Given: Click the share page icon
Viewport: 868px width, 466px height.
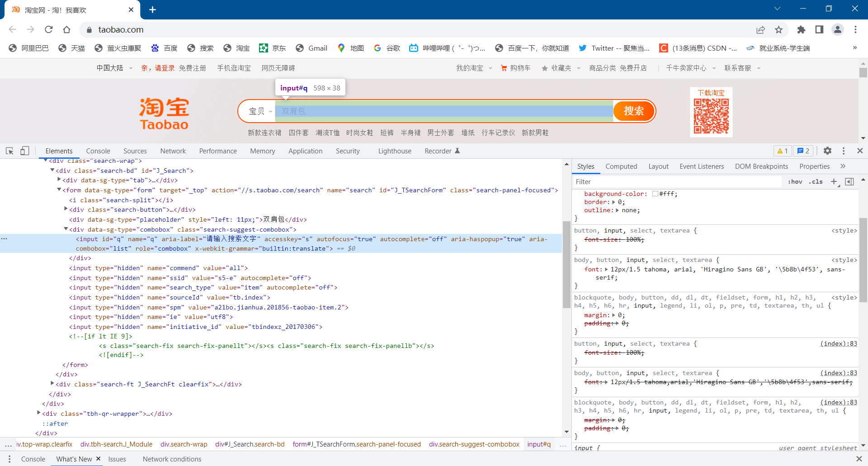Looking at the screenshot, I should tap(760, 29).
